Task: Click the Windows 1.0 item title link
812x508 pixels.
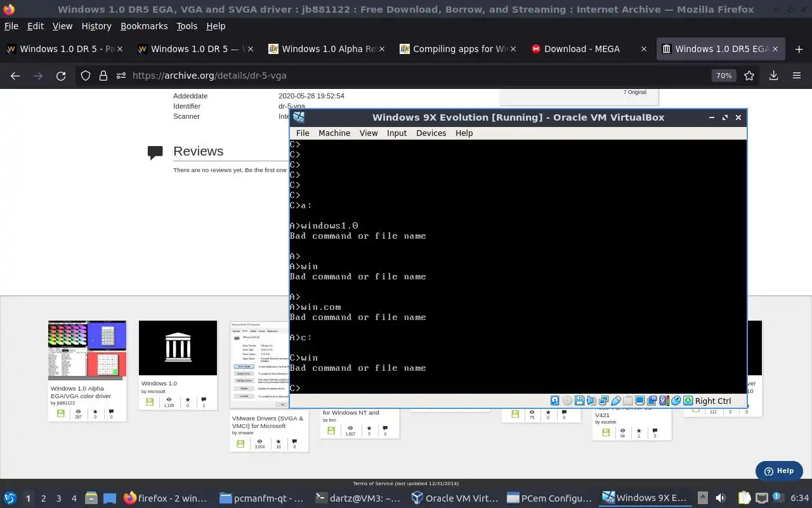Action: [x=159, y=384]
